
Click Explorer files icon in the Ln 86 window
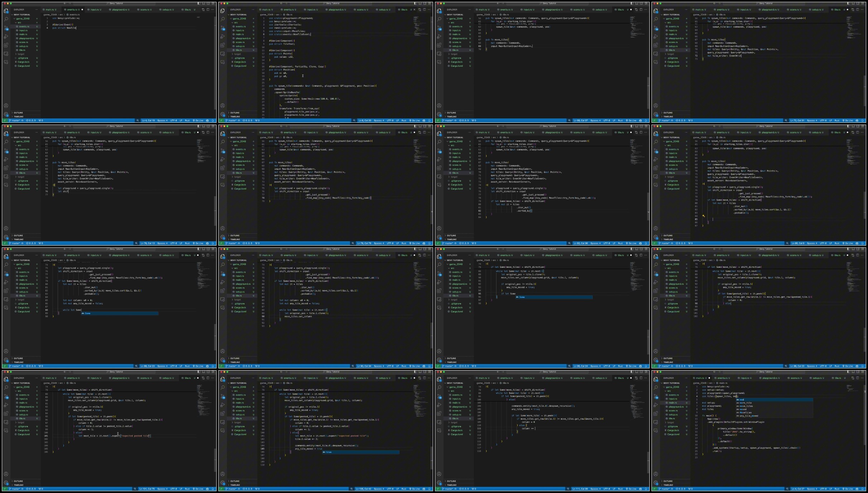tap(656, 133)
